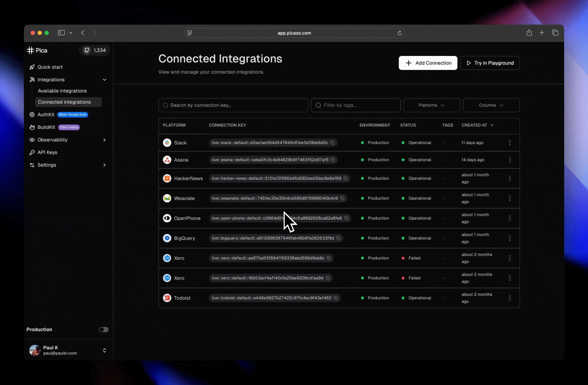Select Connected integrations in sidebar
Image resolution: width=588 pixels, height=385 pixels.
coord(68,102)
